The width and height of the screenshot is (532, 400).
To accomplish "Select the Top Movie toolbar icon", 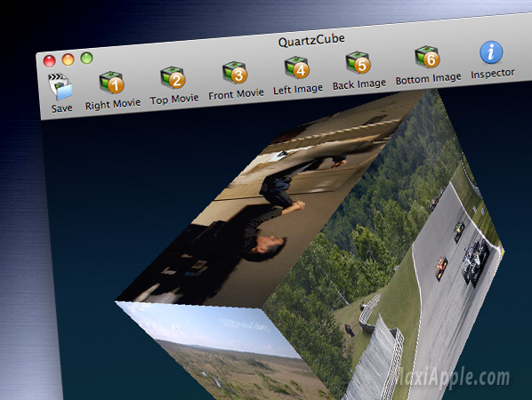I will point(173,77).
